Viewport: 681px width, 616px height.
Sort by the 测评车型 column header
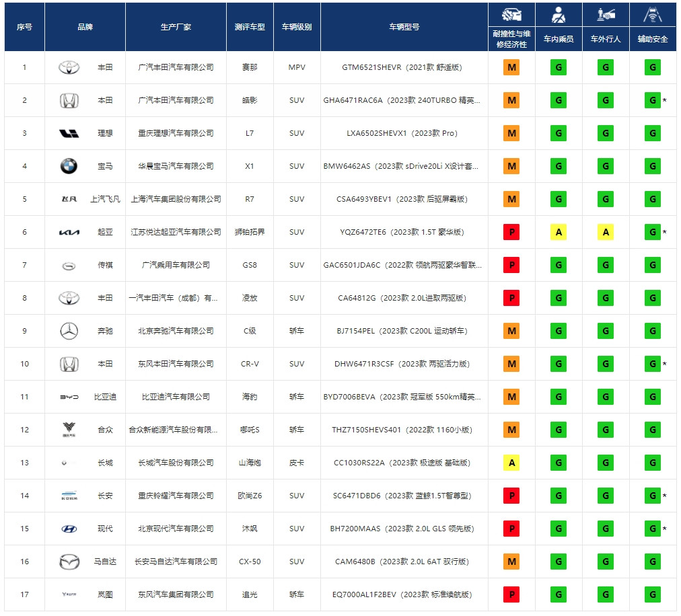point(250,27)
